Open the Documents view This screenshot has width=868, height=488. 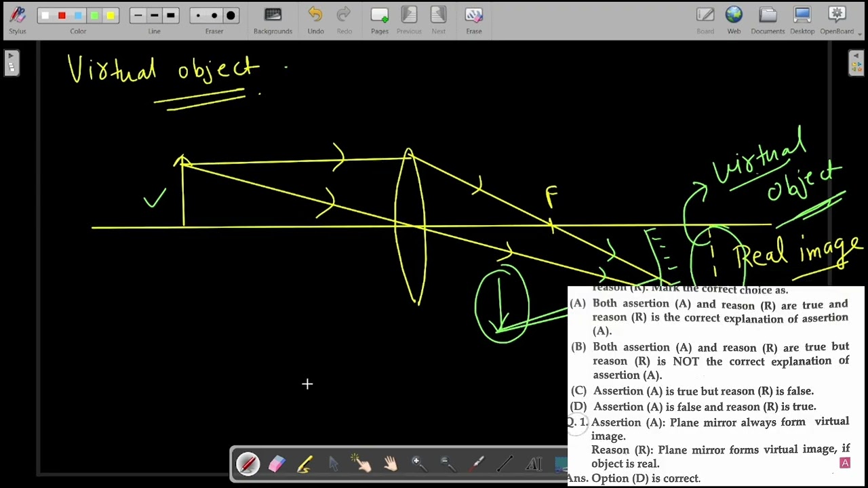pos(768,20)
